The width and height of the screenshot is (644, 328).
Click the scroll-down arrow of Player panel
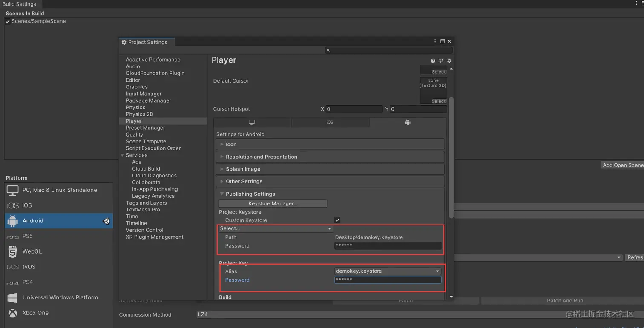pos(451,297)
